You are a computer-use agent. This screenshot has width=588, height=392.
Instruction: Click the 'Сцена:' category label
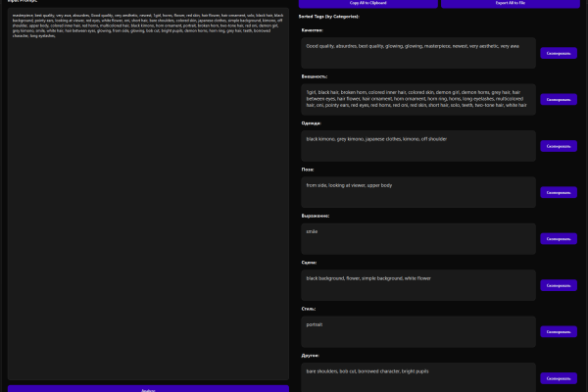309,263
